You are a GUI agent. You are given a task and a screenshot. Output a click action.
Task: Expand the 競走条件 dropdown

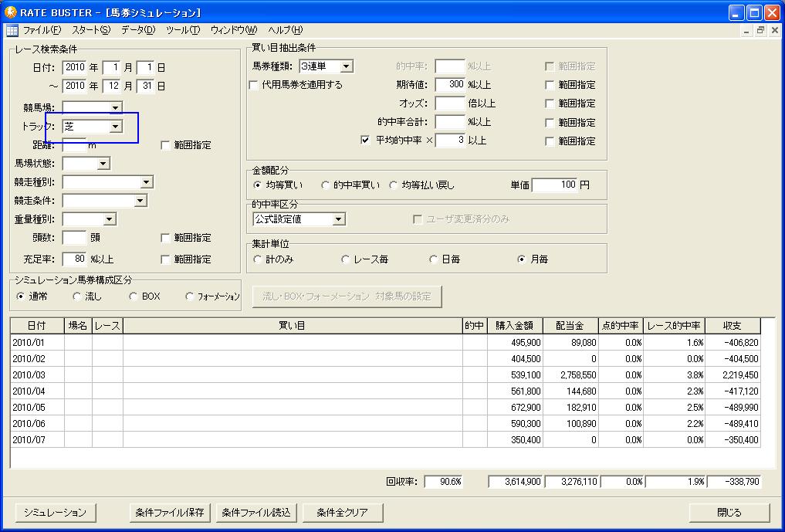tap(140, 201)
